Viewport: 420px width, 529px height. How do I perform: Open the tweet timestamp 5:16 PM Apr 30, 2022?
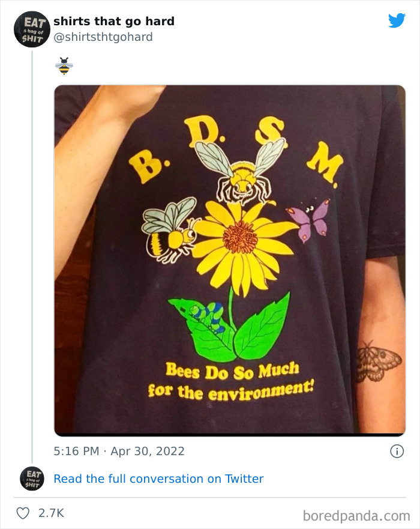[119, 451]
